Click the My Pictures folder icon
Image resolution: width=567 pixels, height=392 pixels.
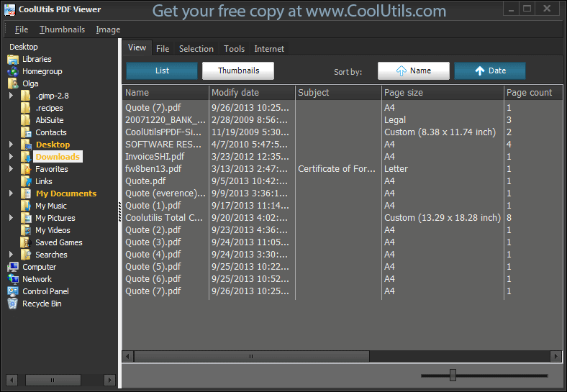pyautogui.click(x=26, y=218)
